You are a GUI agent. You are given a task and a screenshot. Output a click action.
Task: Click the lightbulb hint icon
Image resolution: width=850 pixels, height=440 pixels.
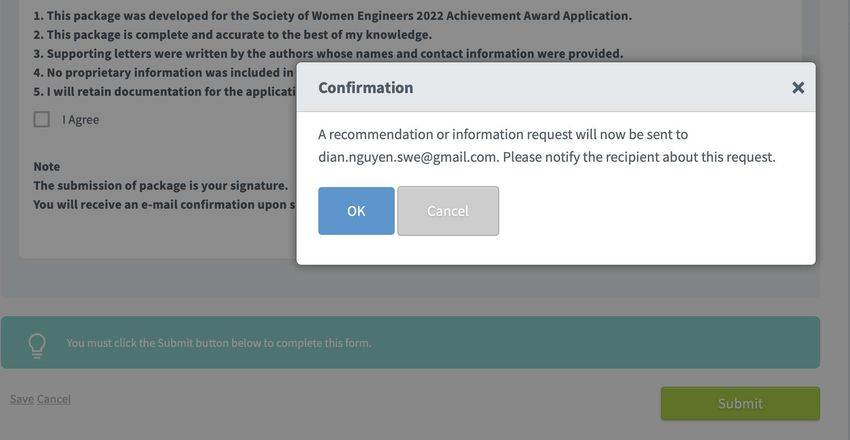click(x=37, y=345)
